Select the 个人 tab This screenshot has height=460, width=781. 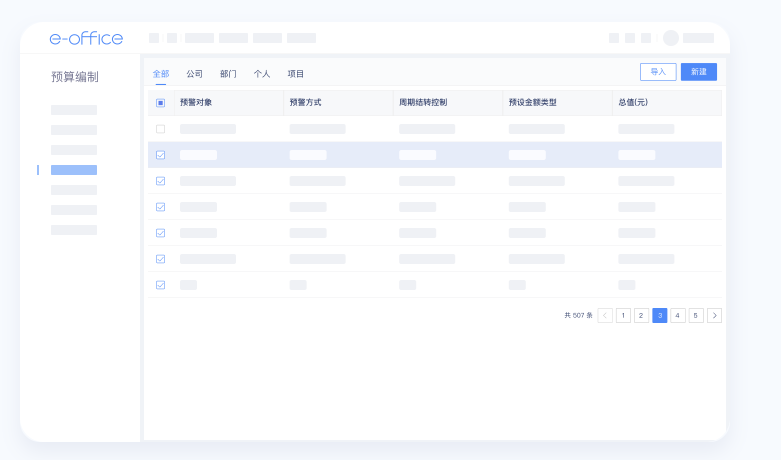[x=262, y=74]
